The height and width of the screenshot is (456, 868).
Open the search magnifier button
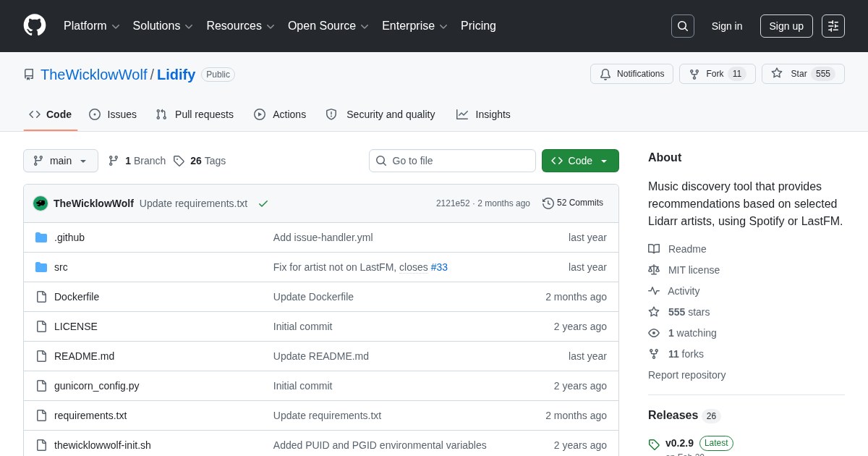point(683,26)
